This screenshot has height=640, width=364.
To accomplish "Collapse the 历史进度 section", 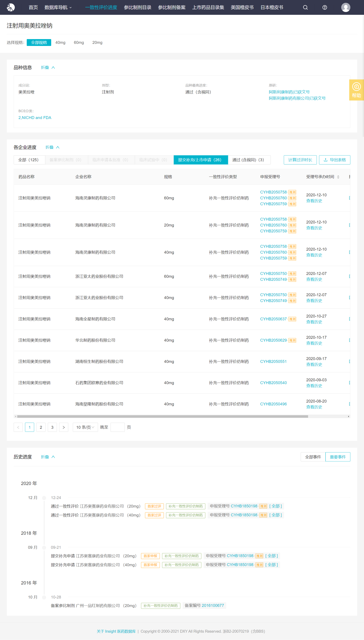I will pyautogui.click(x=48, y=457).
